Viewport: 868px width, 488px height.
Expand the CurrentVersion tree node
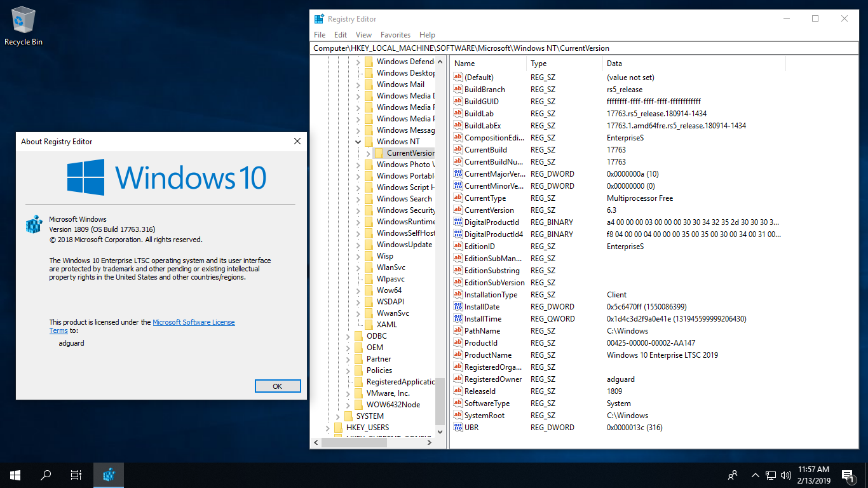(x=368, y=152)
